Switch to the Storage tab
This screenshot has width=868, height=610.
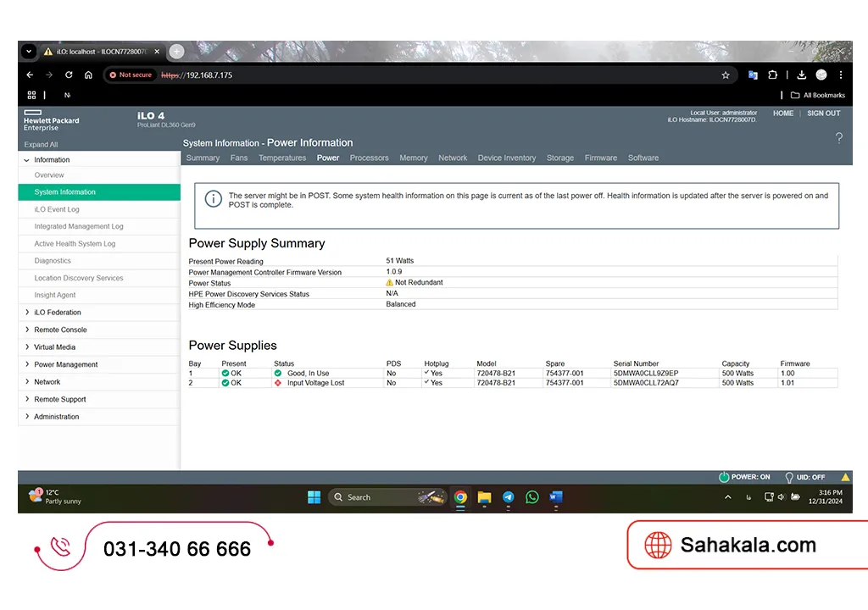pyautogui.click(x=559, y=158)
